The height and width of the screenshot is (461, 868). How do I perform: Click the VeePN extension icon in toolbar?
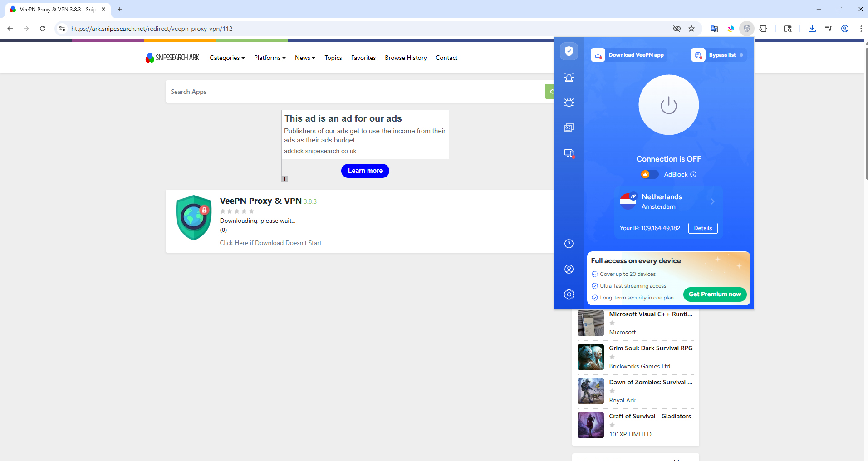[x=747, y=29]
